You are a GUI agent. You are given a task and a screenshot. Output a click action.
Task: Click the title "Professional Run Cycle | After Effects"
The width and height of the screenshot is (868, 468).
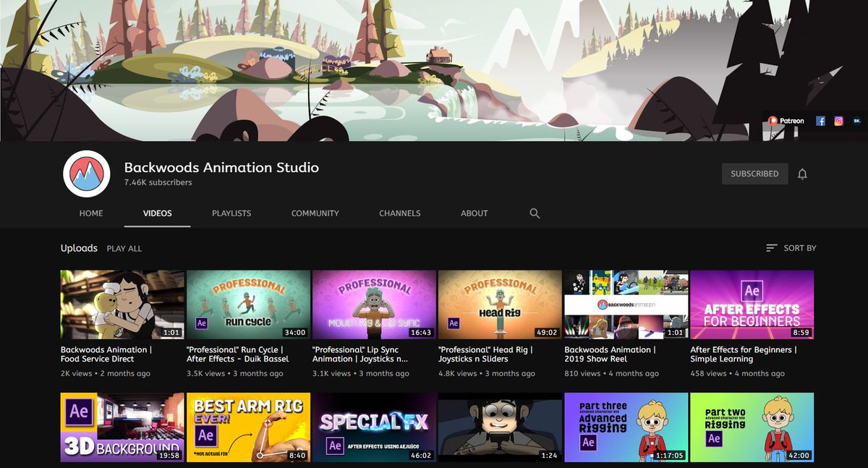(x=238, y=354)
